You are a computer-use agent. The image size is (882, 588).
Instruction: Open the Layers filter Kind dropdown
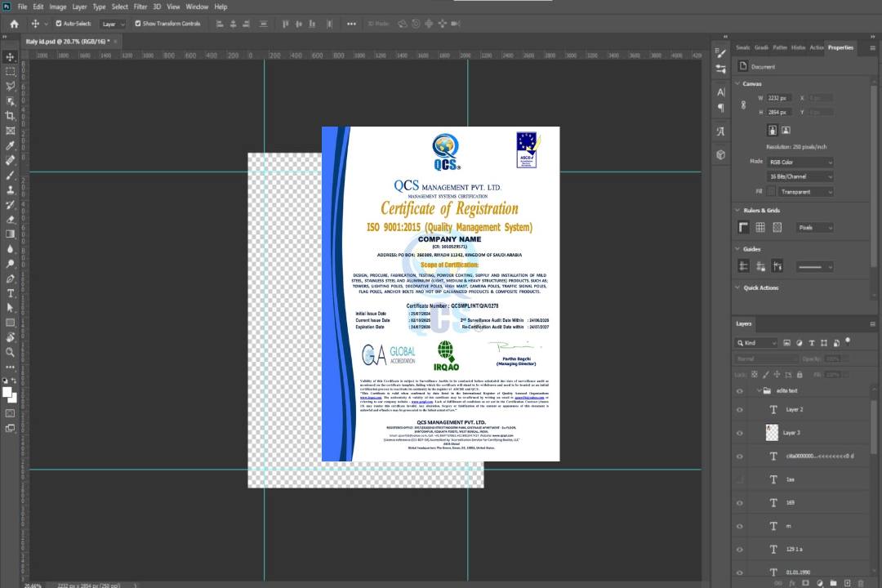[x=756, y=343]
